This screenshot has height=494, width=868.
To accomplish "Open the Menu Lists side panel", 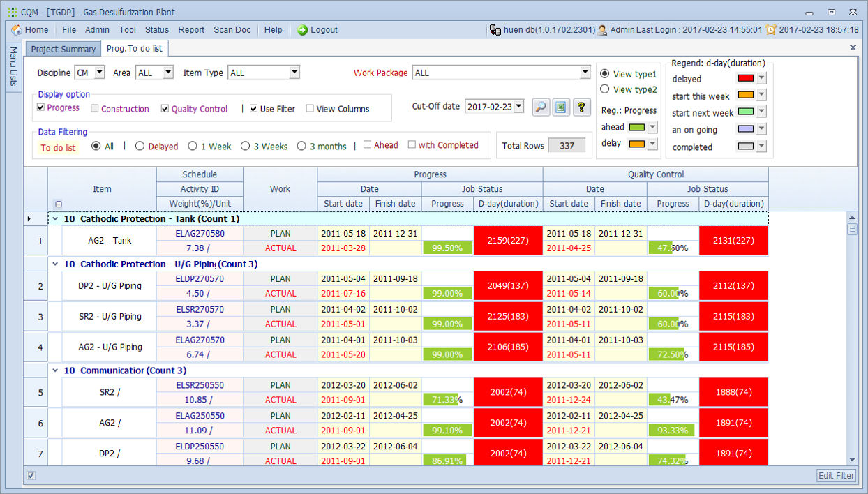I will click(x=13, y=67).
